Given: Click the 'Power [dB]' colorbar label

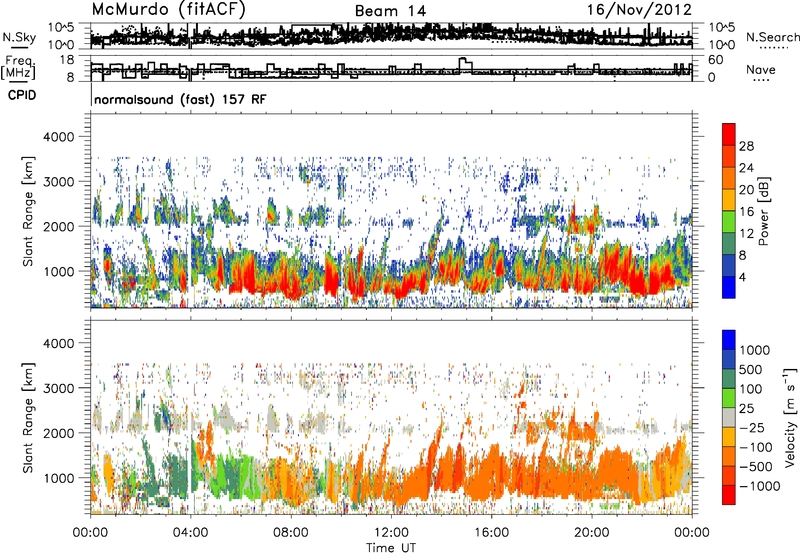Looking at the screenshot, I should click(x=763, y=211).
